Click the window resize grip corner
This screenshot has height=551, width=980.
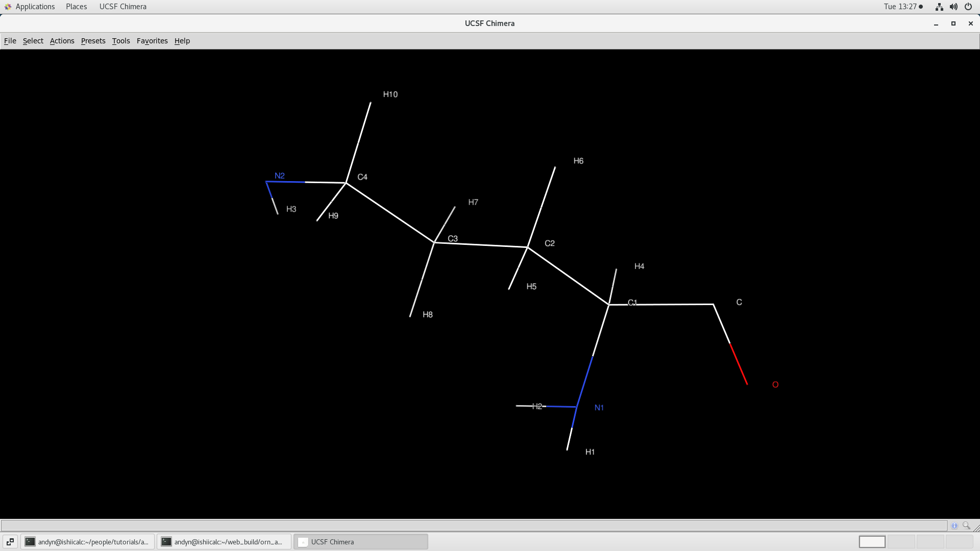point(976,528)
